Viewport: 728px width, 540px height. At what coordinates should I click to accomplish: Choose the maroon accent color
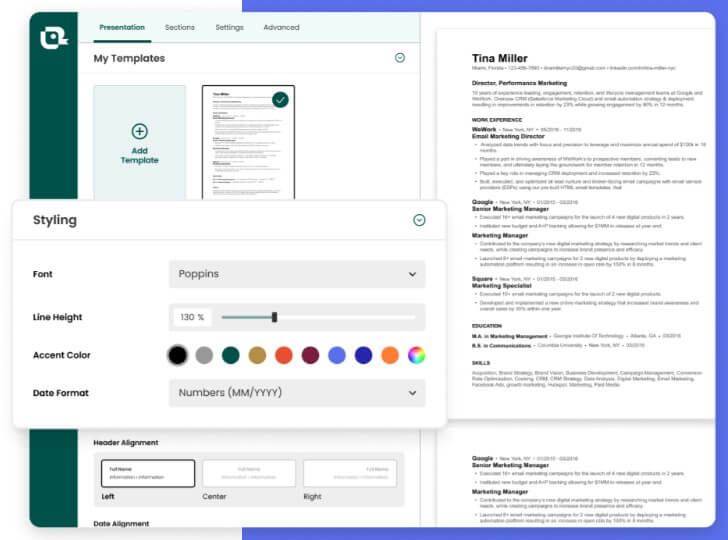(x=310, y=355)
